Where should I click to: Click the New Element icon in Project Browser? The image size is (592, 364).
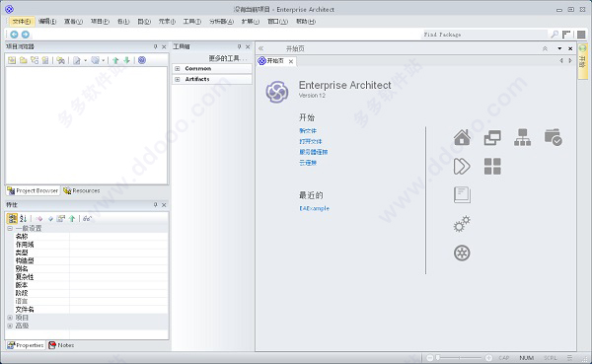pyautogui.click(x=45, y=60)
